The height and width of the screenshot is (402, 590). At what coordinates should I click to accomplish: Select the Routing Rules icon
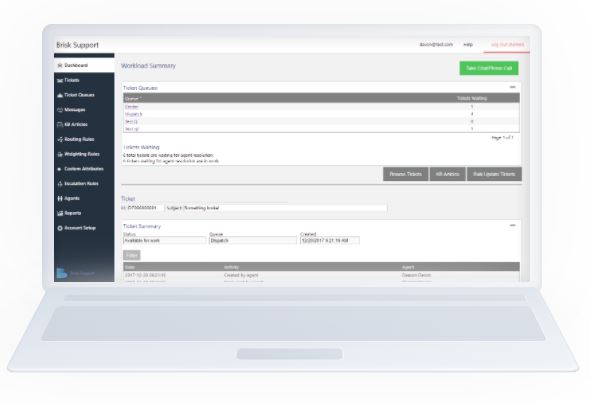[x=60, y=139]
